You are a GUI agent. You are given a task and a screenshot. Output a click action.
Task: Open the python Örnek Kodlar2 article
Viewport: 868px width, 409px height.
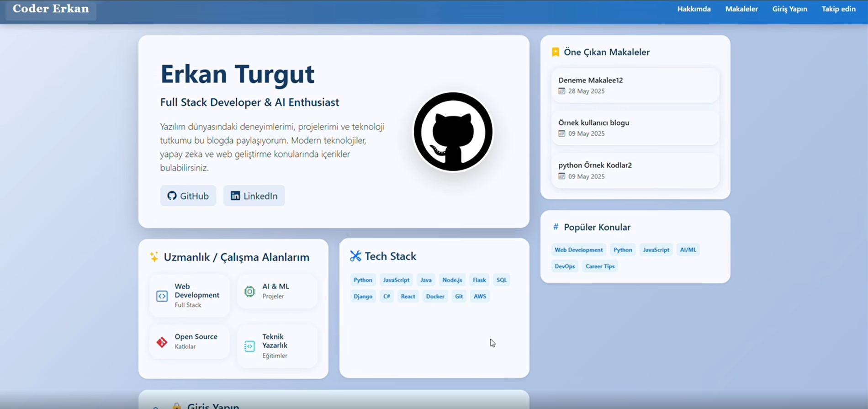pos(635,170)
